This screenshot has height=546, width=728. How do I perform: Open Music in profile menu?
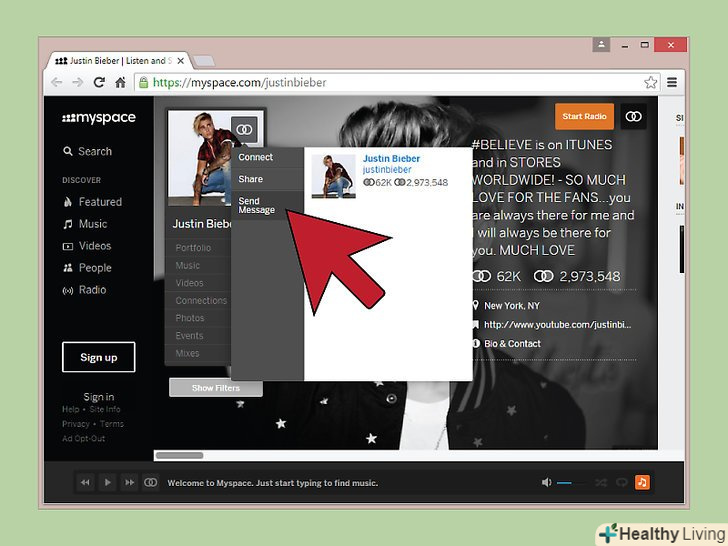(188, 266)
